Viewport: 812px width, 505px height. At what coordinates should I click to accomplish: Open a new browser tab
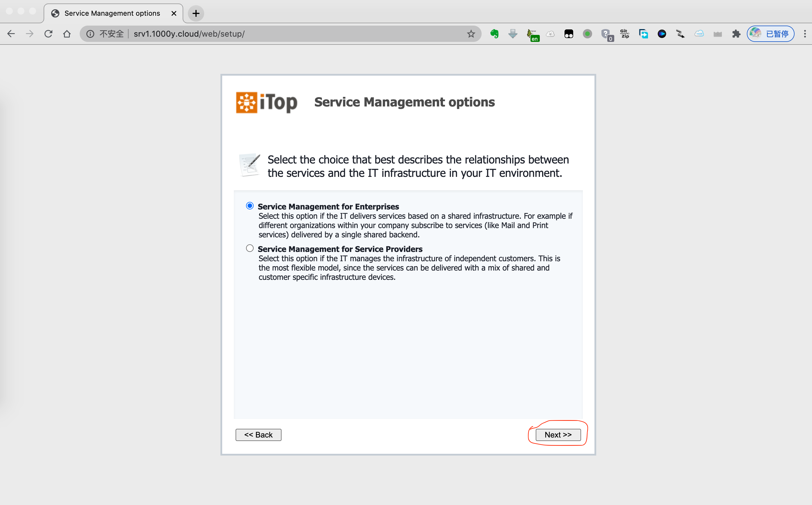coord(196,13)
